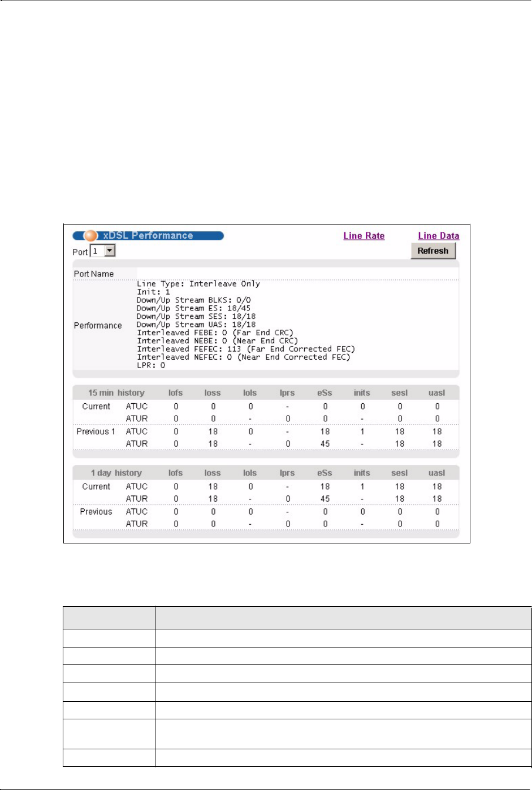Select the "Interleaved NEBE: 0" line
The width and height of the screenshot is (532, 790).
click(217, 341)
